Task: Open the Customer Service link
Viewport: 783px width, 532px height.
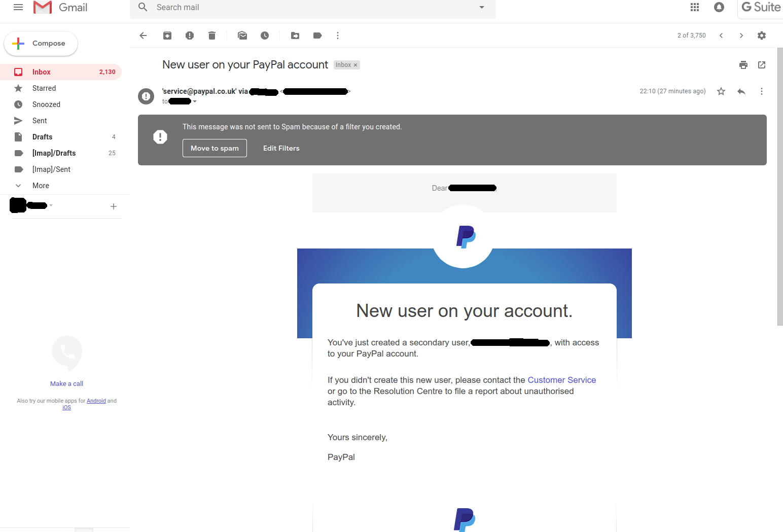Action: 562,380
